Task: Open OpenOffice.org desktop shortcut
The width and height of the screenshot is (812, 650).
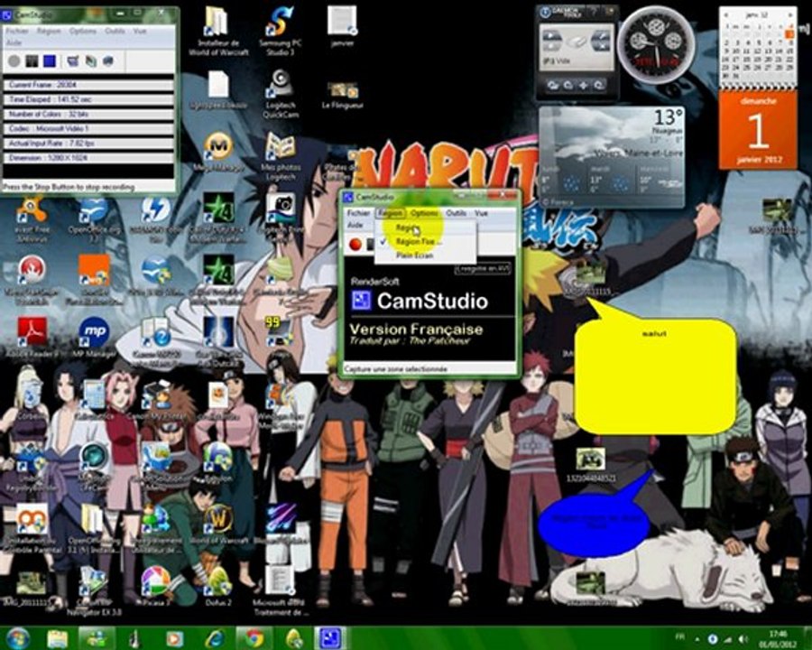Action: click(94, 220)
